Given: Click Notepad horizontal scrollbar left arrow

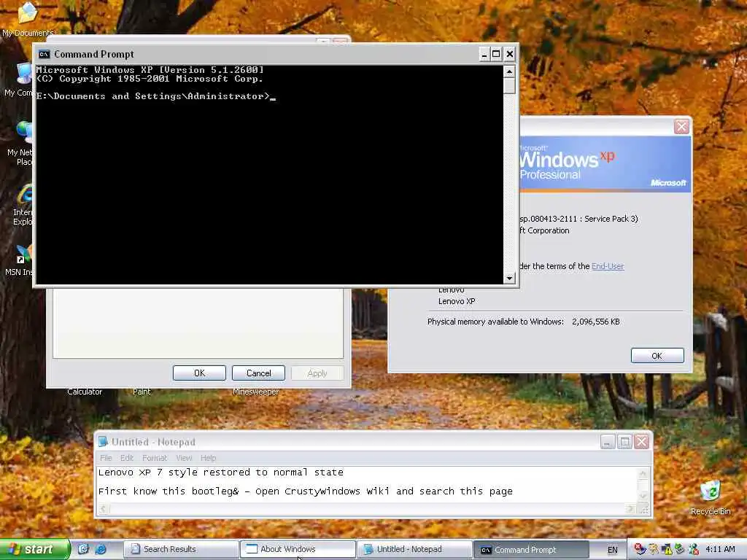Looking at the screenshot, I should pyautogui.click(x=104, y=509).
